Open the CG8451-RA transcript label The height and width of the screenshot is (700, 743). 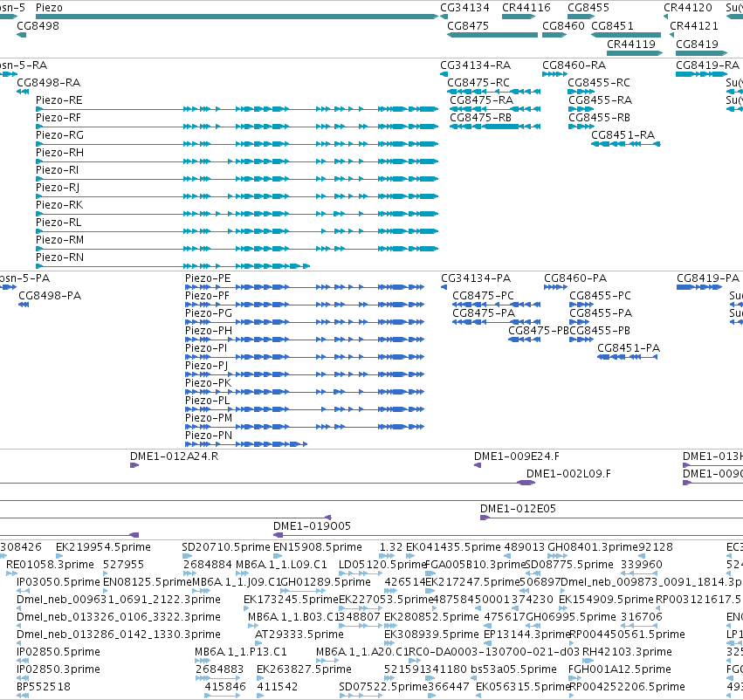pyautogui.click(x=623, y=135)
